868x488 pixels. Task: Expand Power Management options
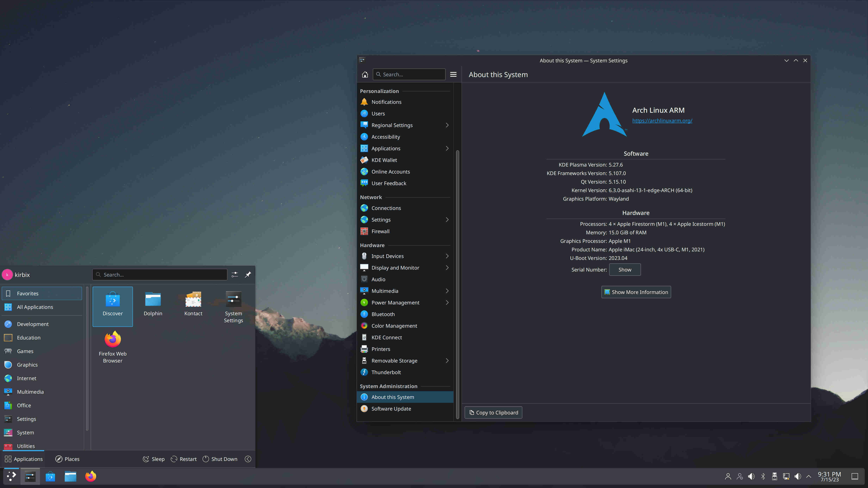[447, 303]
